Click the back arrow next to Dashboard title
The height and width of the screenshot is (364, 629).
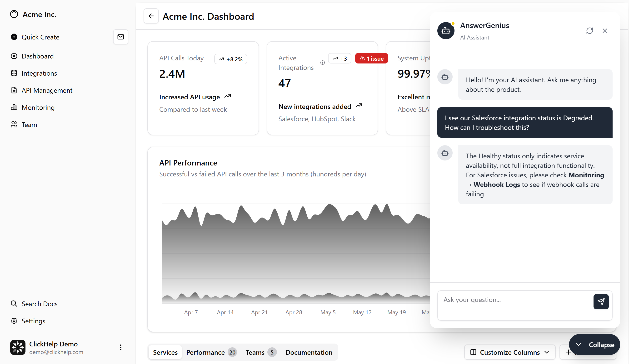151,16
